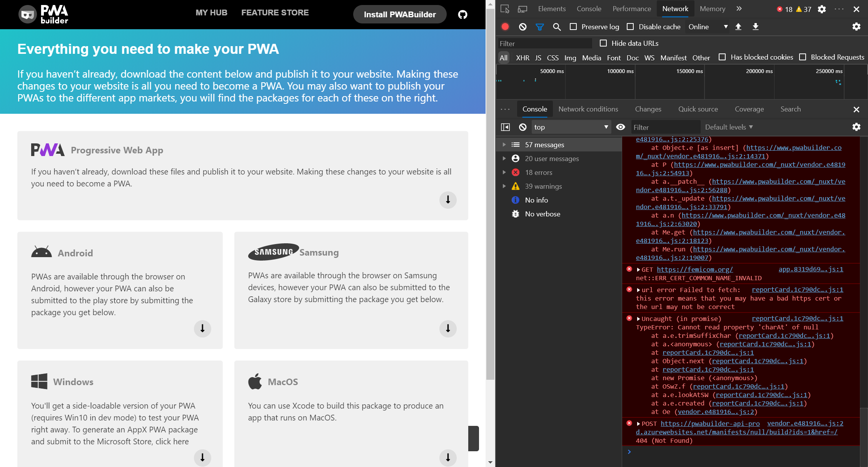This screenshot has width=868, height=467.
Task: Enable the Preserve log checkbox
Action: click(x=573, y=27)
